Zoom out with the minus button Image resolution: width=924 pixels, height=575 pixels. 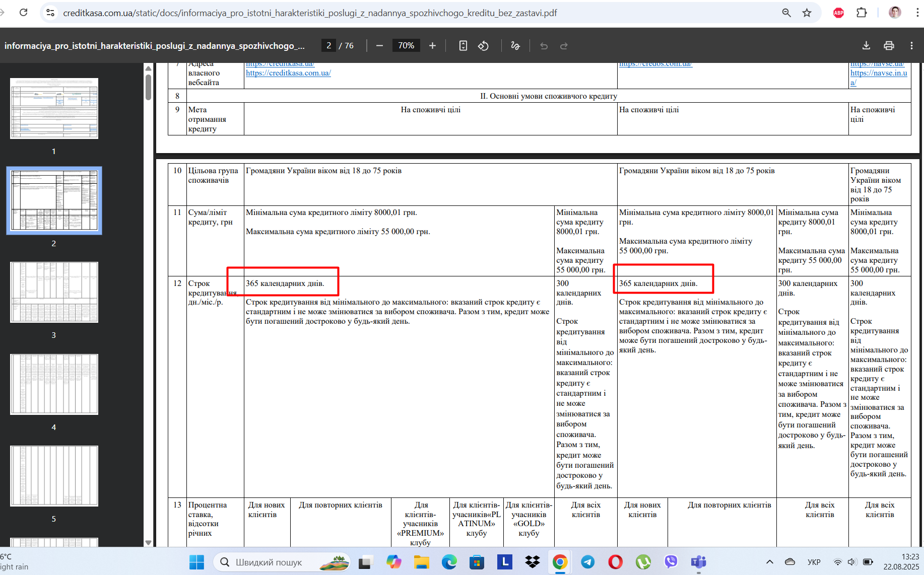[x=380, y=46]
